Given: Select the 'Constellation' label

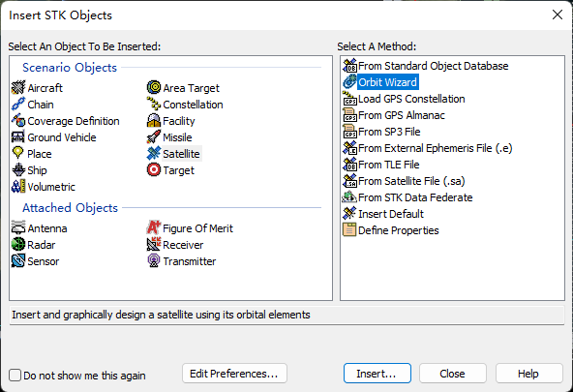Looking at the screenshot, I should pos(193,105).
